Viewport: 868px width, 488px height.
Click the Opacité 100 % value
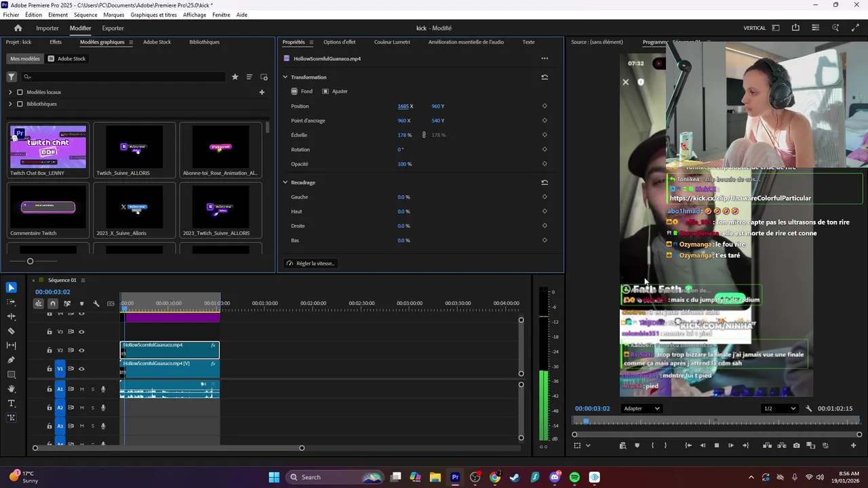click(x=405, y=164)
